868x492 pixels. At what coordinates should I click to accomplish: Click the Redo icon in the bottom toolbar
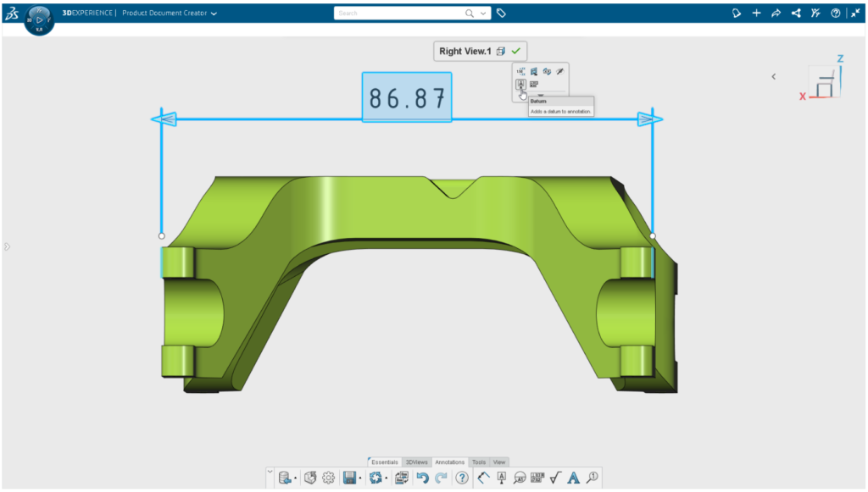pyautogui.click(x=440, y=477)
